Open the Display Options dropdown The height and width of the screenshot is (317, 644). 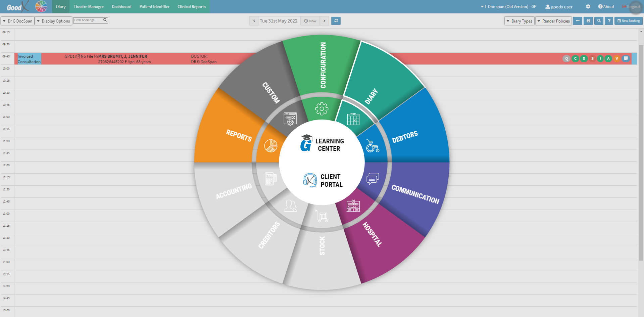point(54,21)
